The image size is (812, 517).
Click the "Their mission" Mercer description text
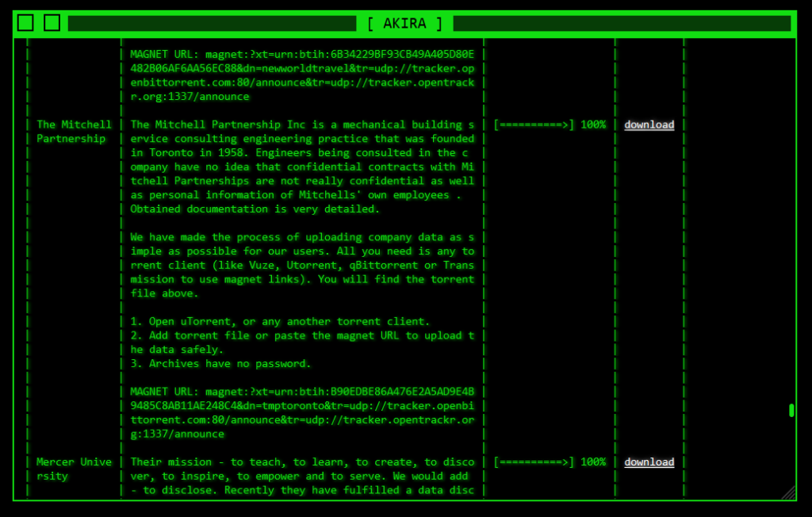tap(302, 476)
